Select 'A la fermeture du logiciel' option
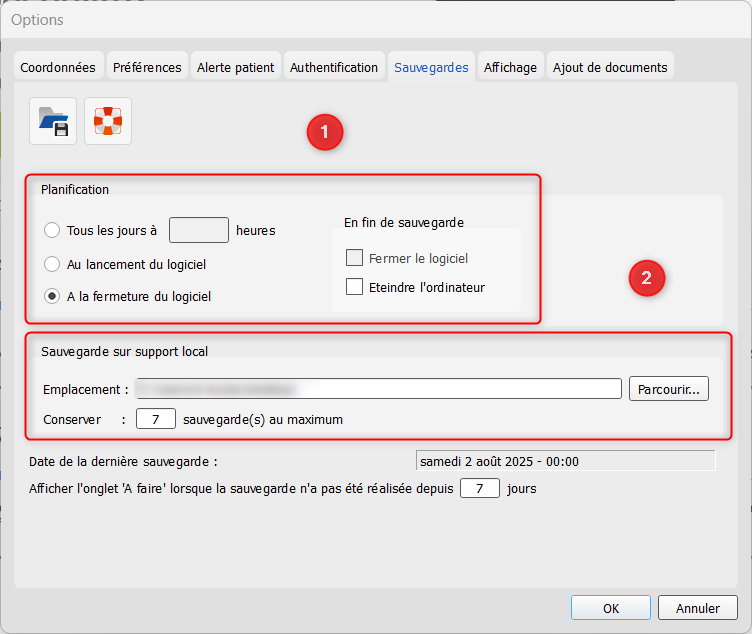752x634 pixels. tap(53, 296)
